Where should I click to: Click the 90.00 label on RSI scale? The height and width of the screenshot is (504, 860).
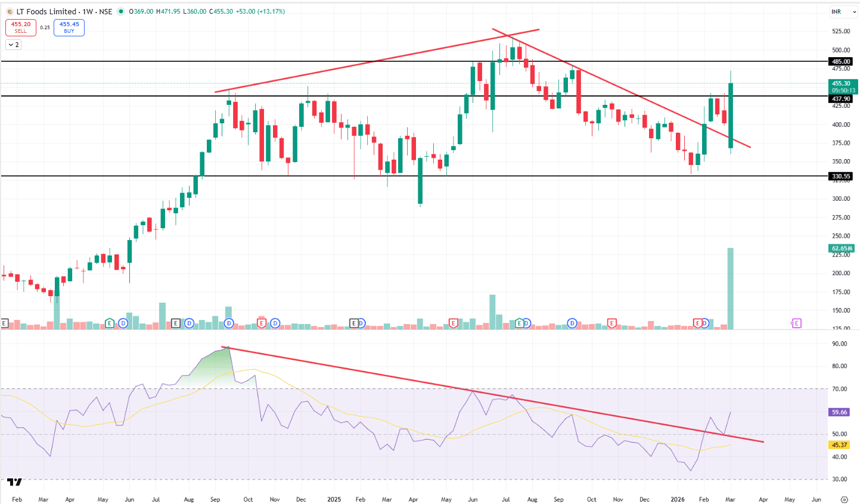[x=839, y=344]
